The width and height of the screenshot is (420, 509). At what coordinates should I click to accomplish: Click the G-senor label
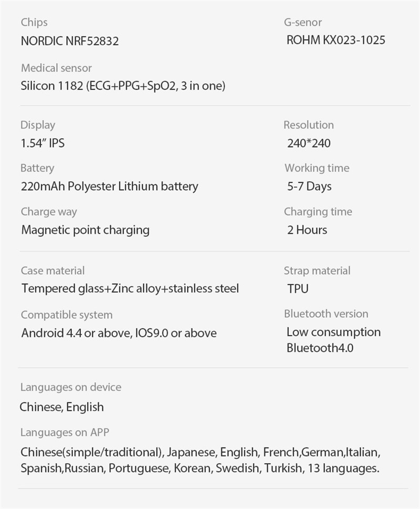click(x=303, y=22)
